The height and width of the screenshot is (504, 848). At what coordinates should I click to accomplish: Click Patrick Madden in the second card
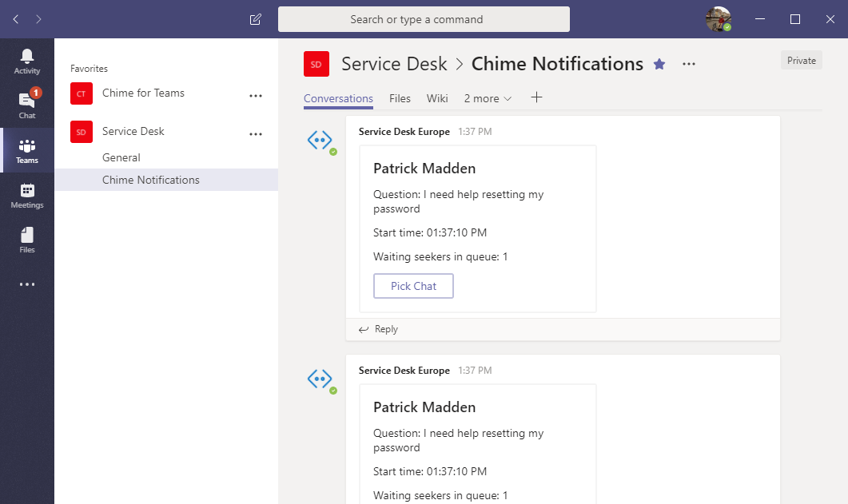click(x=424, y=407)
